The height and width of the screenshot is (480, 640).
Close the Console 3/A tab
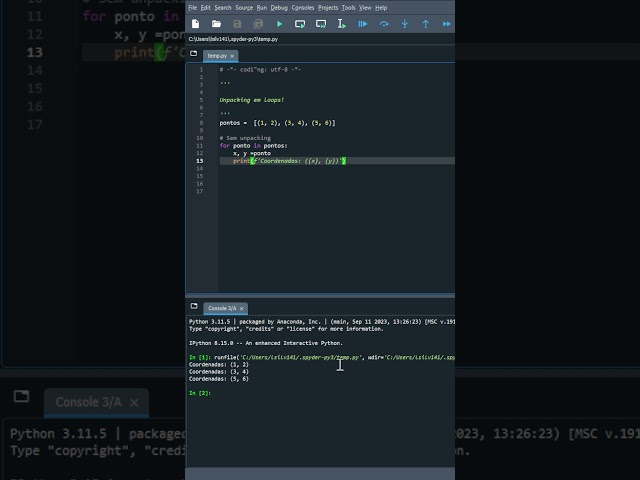pos(242,309)
